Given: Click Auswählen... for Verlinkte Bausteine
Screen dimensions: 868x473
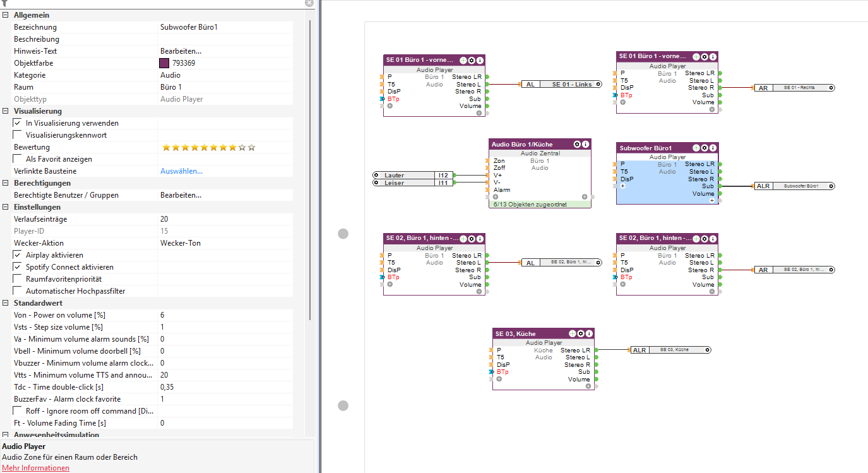Looking at the screenshot, I should [x=181, y=171].
